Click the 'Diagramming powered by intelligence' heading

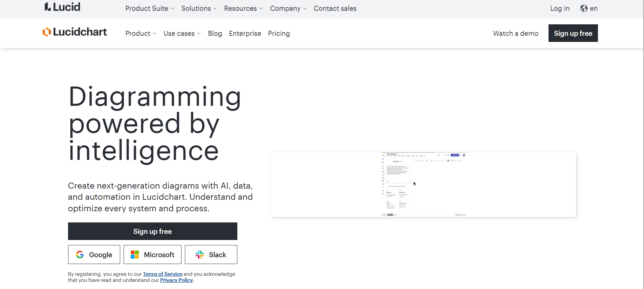coord(155,123)
